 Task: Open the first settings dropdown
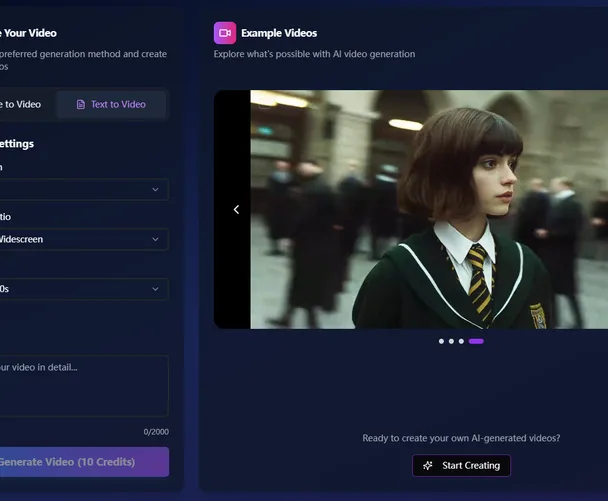(84, 189)
